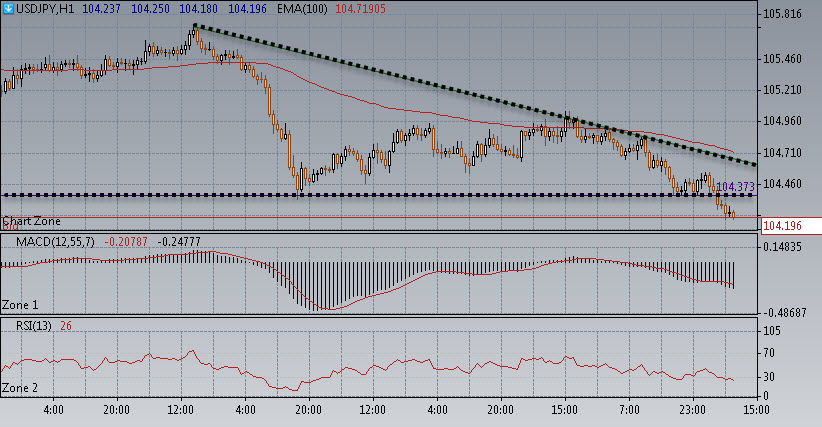Click the 104.460 price axis label
822x427 pixels.
click(782, 184)
